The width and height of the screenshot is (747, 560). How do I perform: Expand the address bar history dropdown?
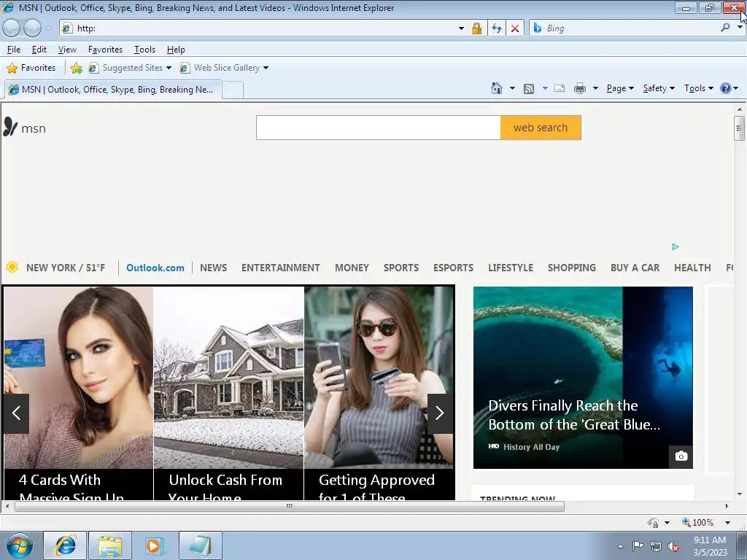[461, 28]
